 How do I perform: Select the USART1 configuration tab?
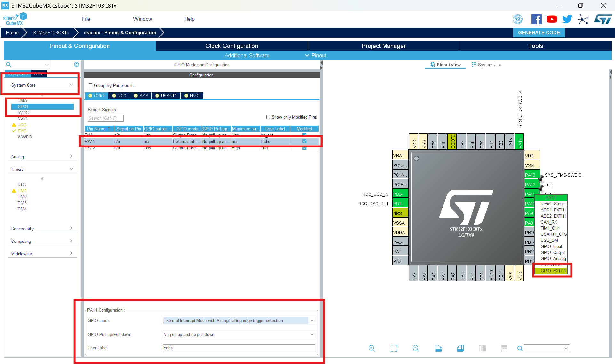click(x=166, y=96)
